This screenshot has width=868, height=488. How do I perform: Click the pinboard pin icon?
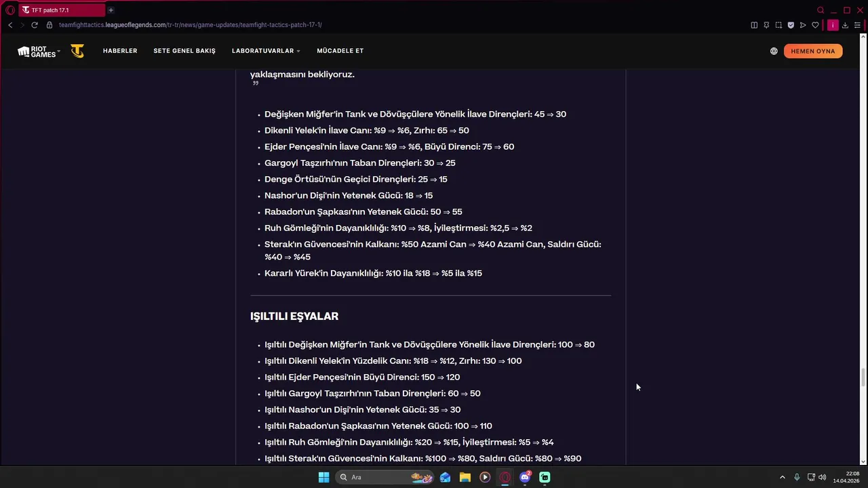[766, 25]
